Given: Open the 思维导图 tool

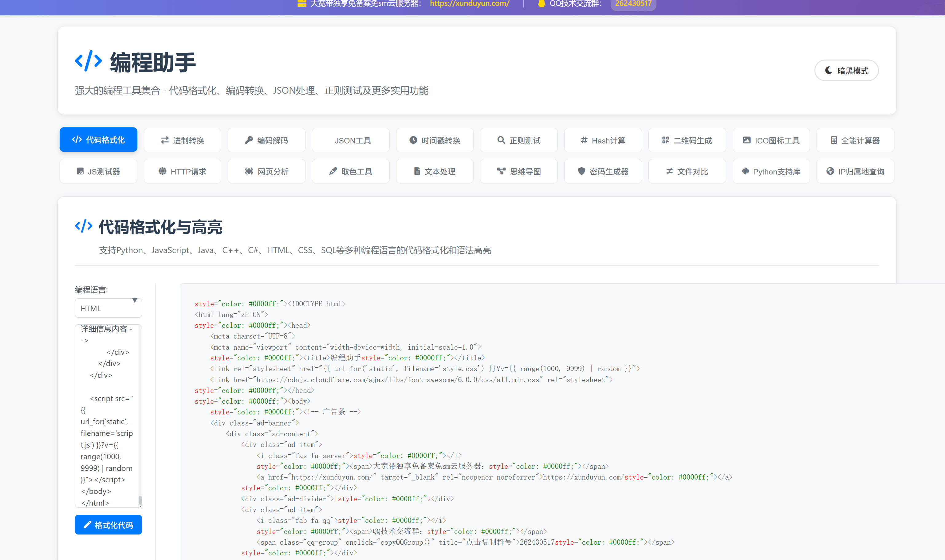Looking at the screenshot, I should 518,171.
